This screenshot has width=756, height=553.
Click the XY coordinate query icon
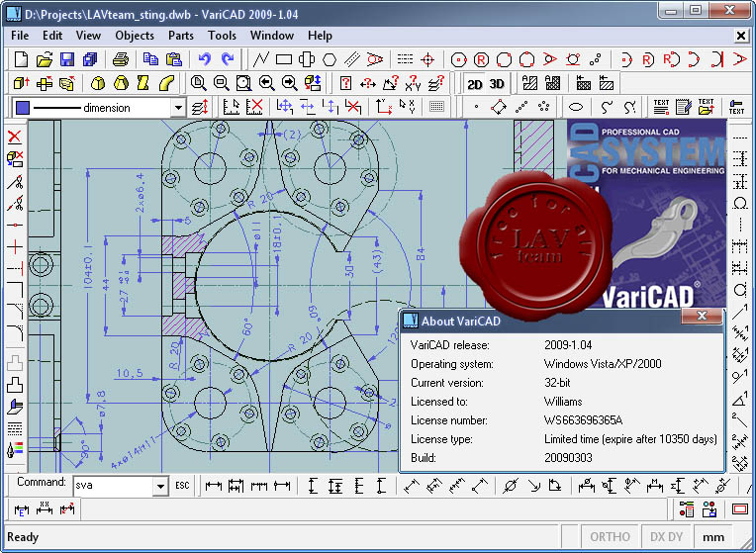pyautogui.click(x=414, y=83)
